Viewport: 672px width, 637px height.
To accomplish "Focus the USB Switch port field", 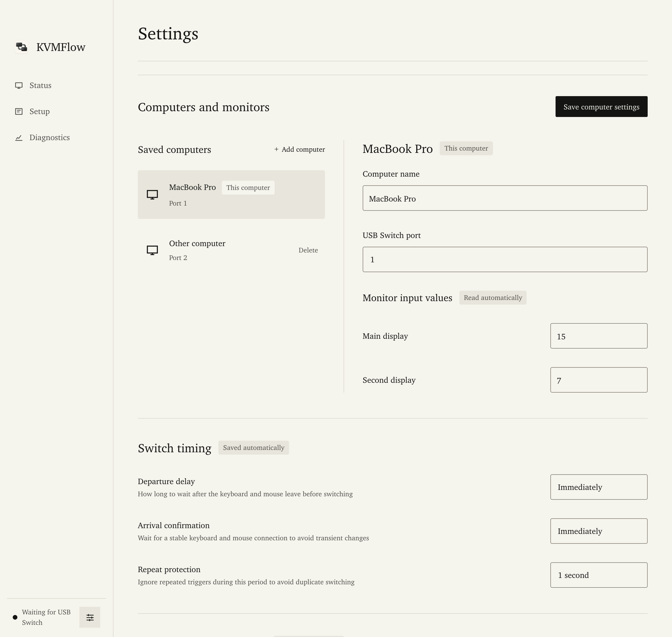I will pos(505,259).
